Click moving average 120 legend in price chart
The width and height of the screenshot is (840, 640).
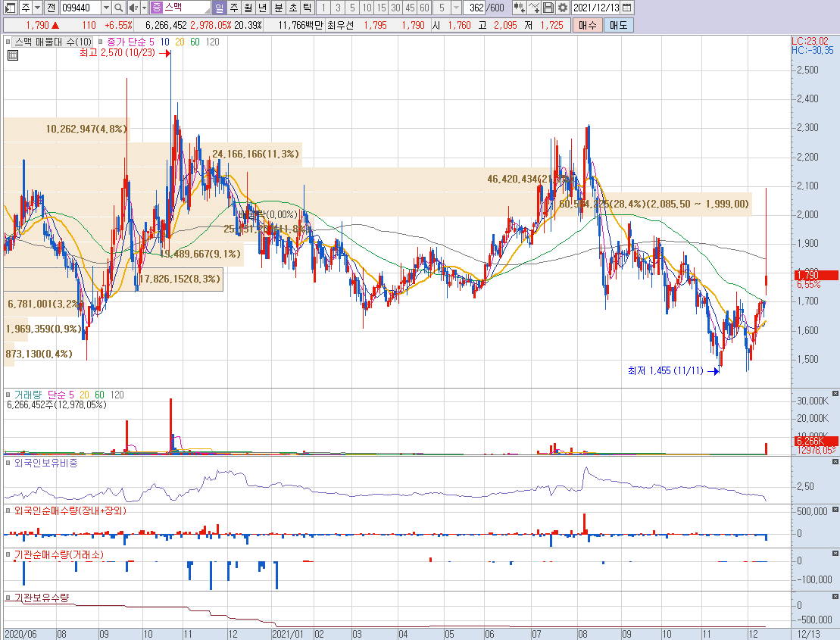(213, 42)
